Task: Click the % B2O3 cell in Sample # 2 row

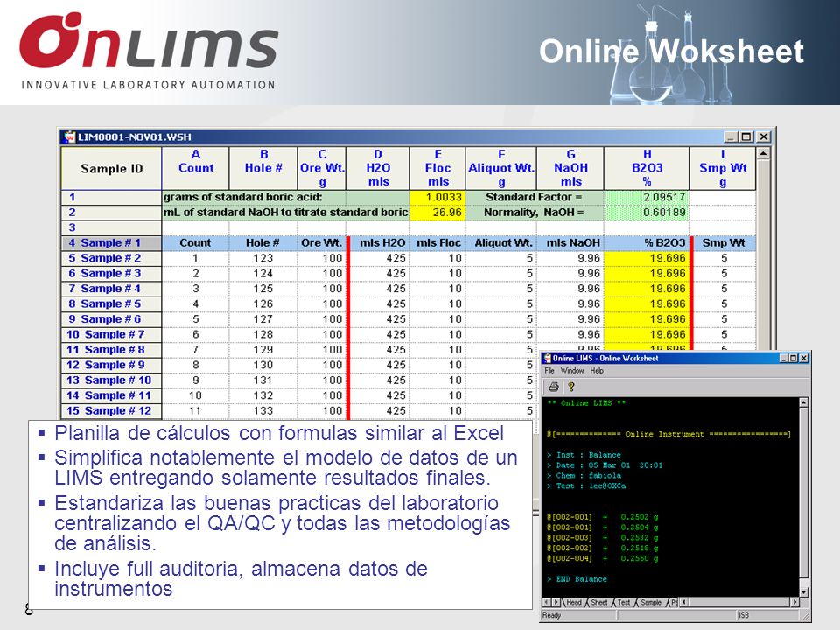Action: 647,258
